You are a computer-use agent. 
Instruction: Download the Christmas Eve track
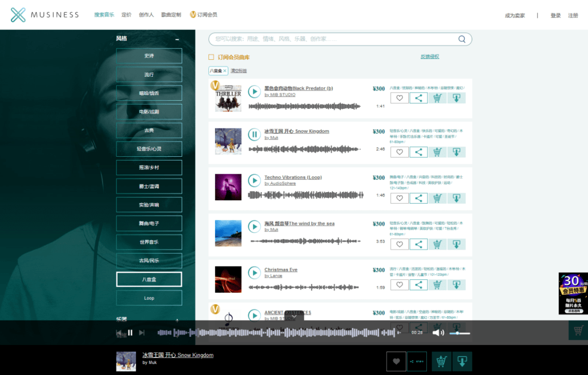(456, 285)
